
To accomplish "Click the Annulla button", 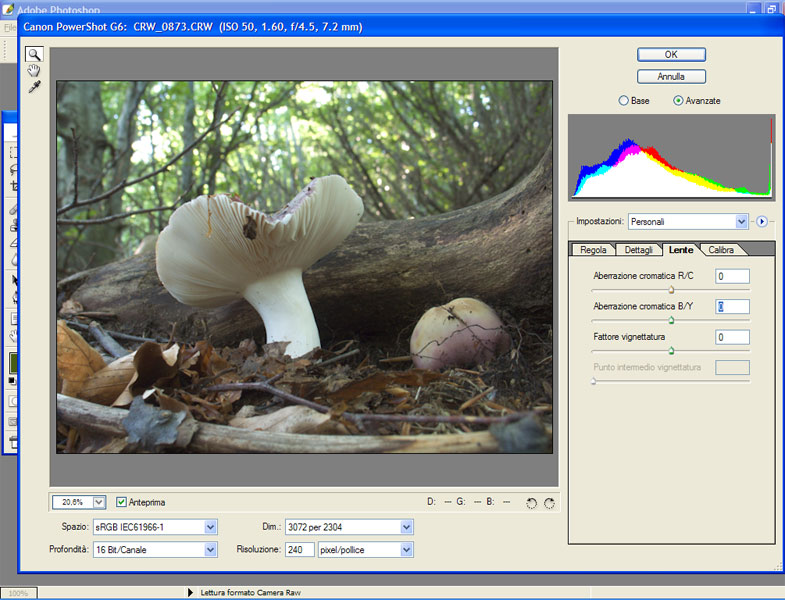I will click(671, 76).
